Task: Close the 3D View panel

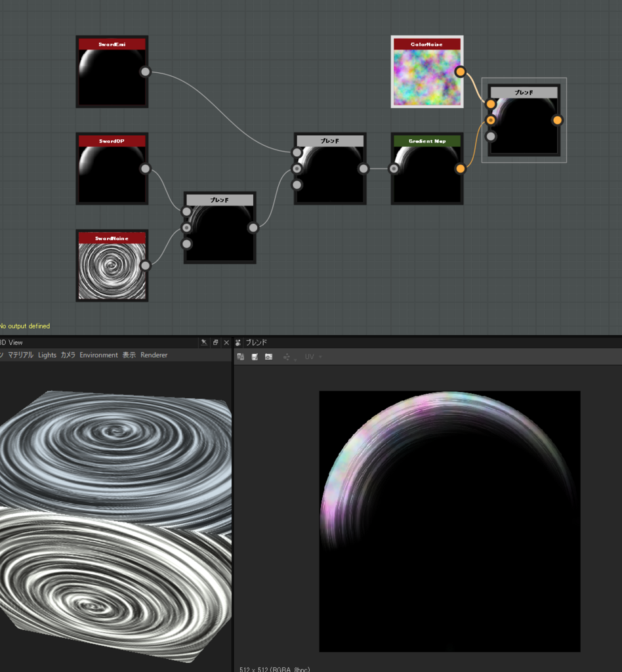Action: click(x=226, y=343)
